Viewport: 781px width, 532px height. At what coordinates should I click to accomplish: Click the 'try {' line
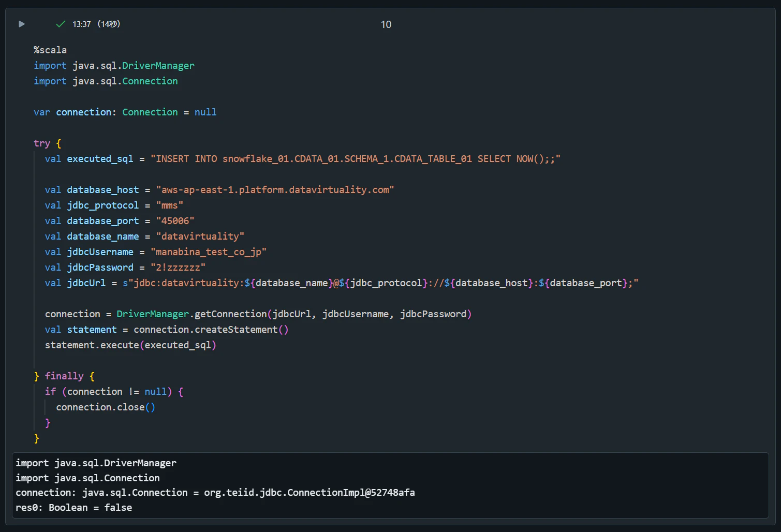click(48, 143)
